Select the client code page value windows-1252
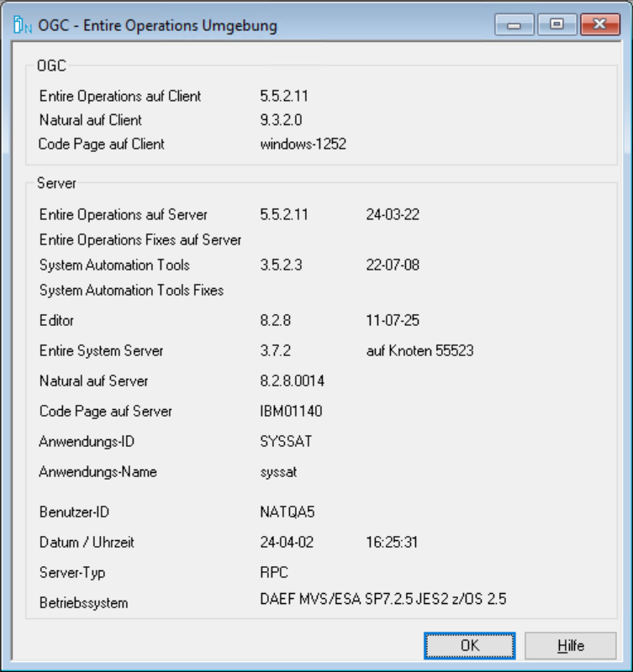Image resolution: width=633 pixels, height=672 pixels. [303, 144]
